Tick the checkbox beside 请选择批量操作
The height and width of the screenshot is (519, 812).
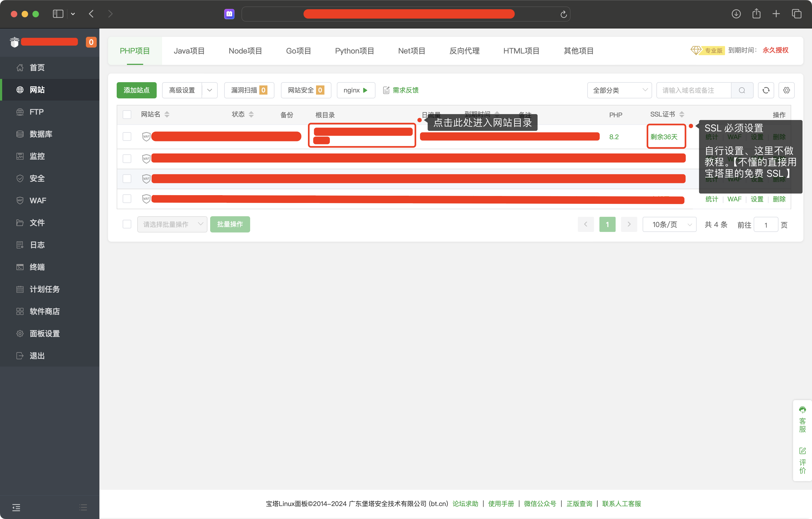127,224
